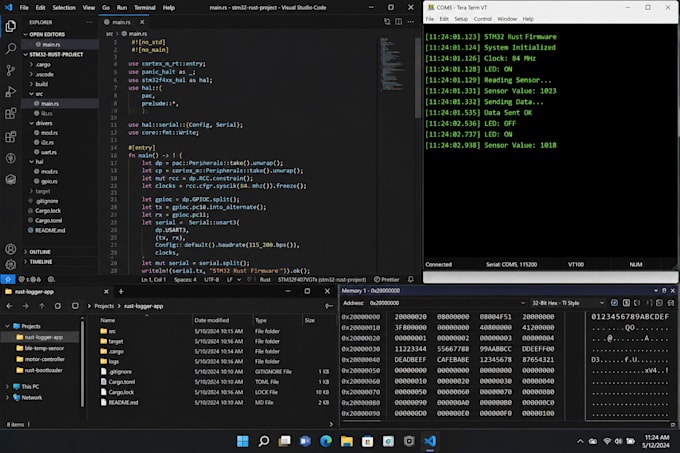Open notifications bell in VS Code status bar
Viewport: 680px width, 453px height.
[410, 280]
